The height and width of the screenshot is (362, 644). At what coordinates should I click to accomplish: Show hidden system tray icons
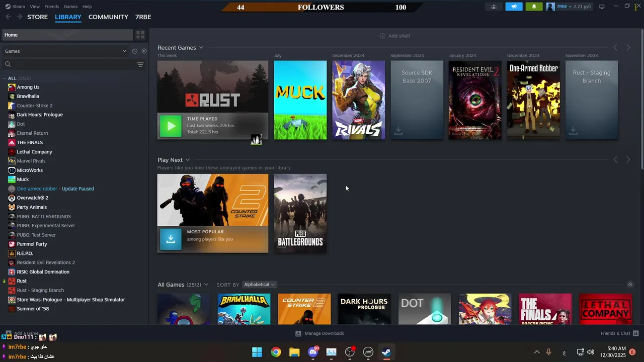click(536, 352)
